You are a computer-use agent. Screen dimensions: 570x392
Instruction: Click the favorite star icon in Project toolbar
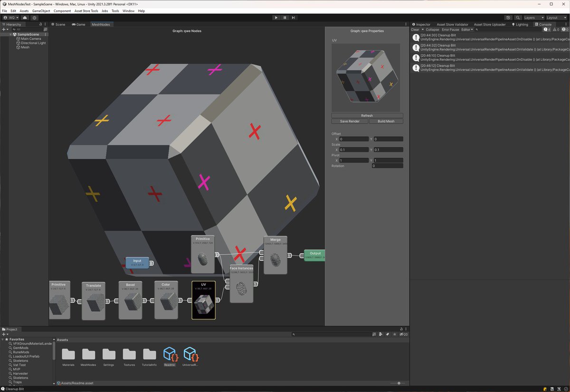394,335
